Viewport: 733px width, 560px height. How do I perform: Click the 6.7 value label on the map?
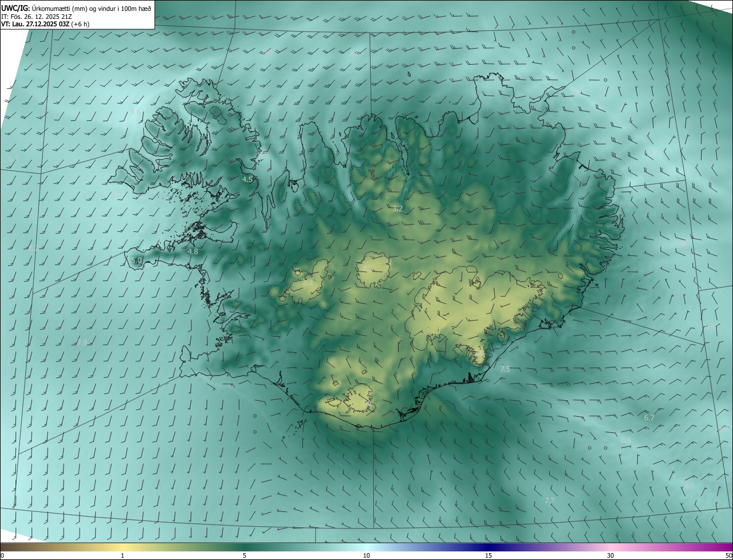[649, 418]
